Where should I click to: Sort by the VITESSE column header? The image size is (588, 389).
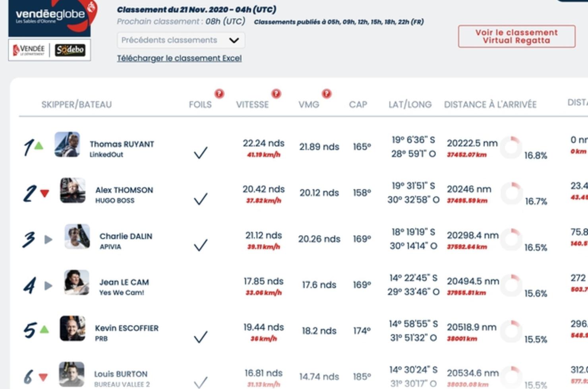click(x=252, y=104)
